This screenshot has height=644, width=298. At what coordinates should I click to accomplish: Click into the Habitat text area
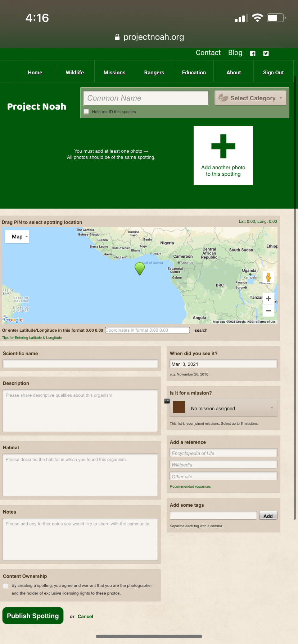80,475
